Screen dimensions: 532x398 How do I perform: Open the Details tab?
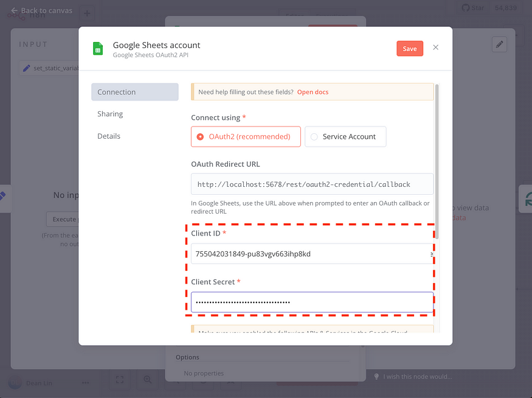click(109, 136)
